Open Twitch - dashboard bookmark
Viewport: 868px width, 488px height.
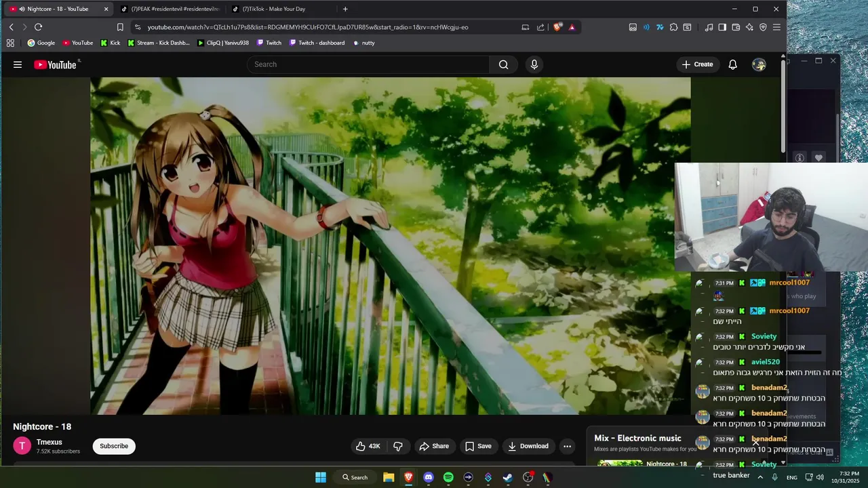317,43
